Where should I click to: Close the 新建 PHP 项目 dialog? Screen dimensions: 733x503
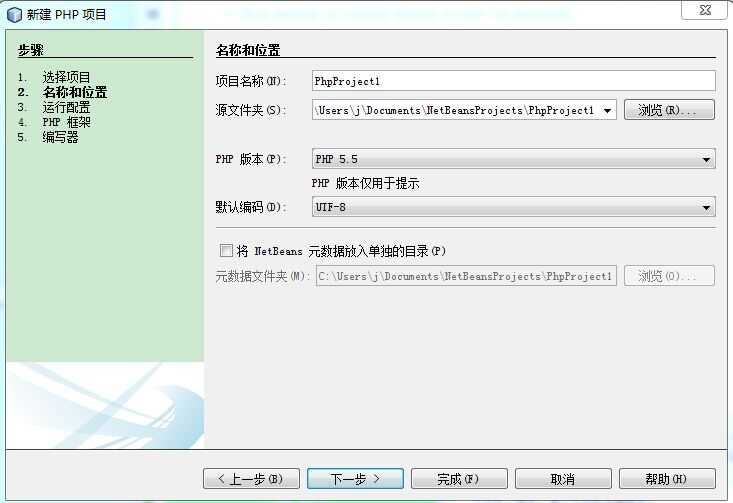pos(704,10)
